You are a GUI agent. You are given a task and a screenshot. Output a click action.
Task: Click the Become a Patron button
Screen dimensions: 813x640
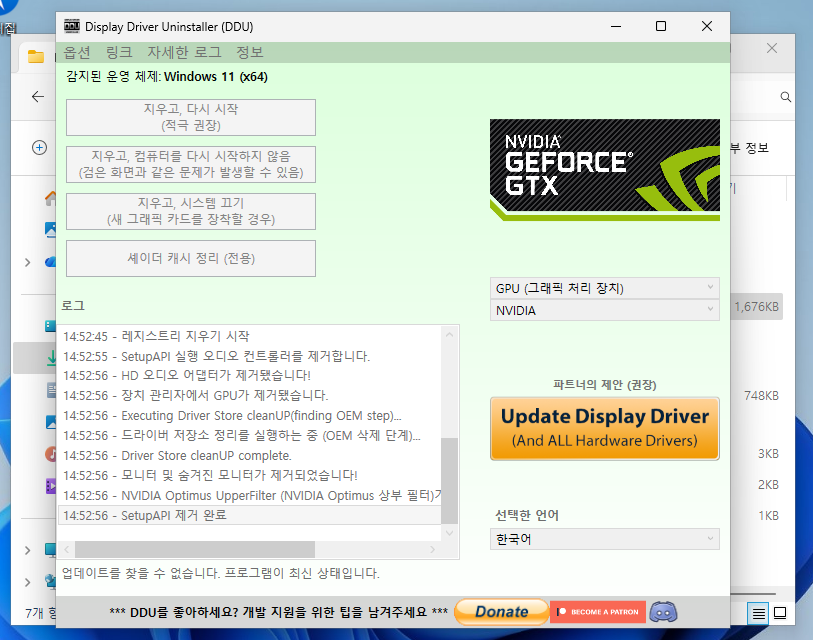tap(598, 612)
